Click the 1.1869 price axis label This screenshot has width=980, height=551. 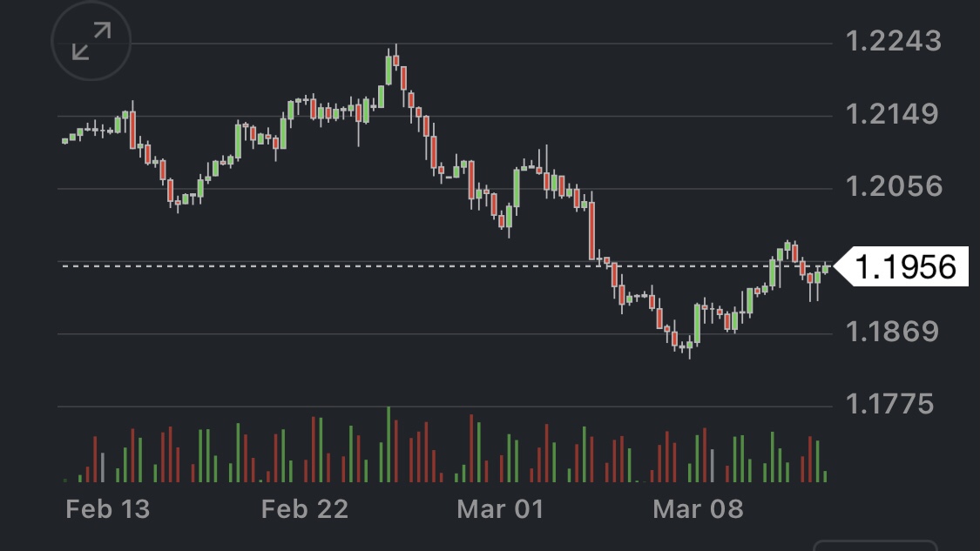(x=893, y=332)
